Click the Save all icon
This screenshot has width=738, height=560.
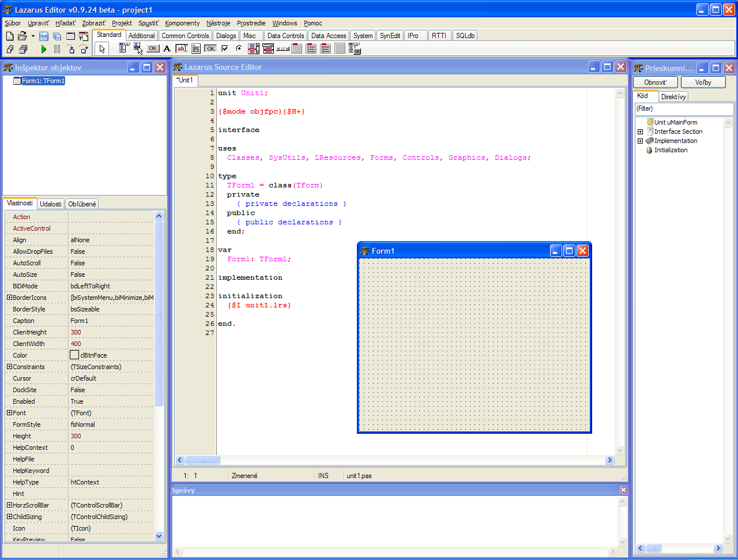pyautogui.click(x=57, y=36)
